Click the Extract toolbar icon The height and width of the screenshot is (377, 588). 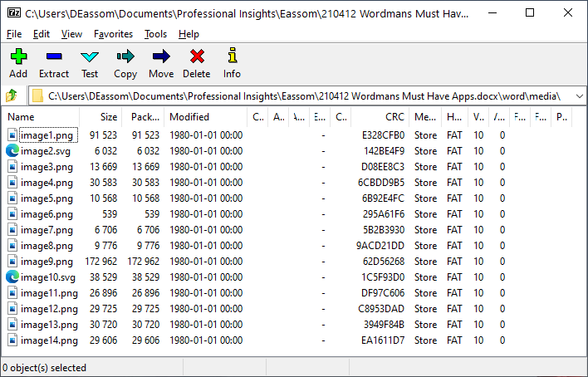point(54,56)
